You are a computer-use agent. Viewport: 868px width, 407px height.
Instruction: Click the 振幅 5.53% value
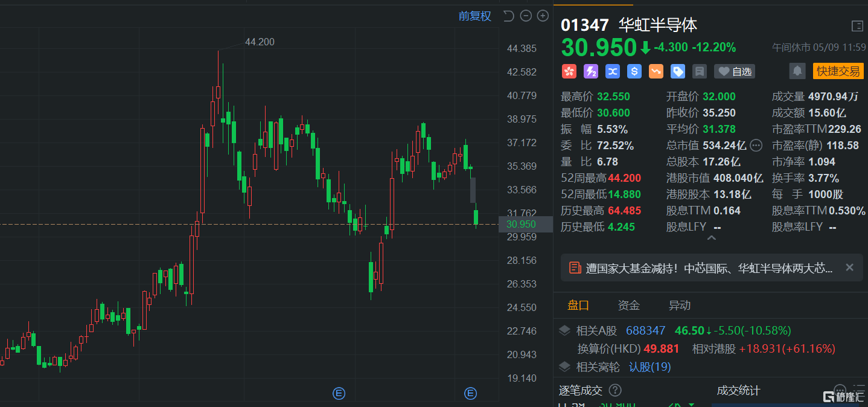[612, 129]
